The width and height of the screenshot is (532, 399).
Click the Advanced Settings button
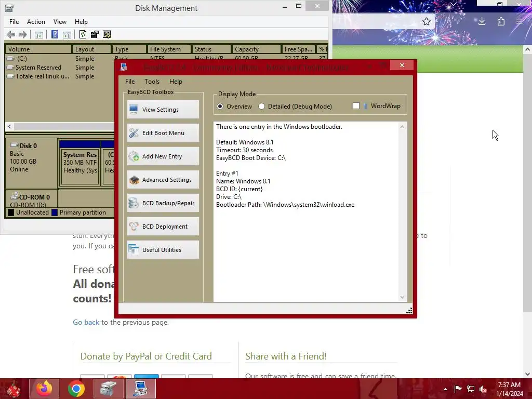tap(163, 179)
